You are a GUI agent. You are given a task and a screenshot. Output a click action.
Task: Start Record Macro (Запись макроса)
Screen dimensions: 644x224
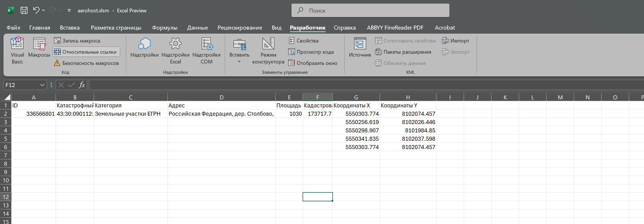[77, 41]
